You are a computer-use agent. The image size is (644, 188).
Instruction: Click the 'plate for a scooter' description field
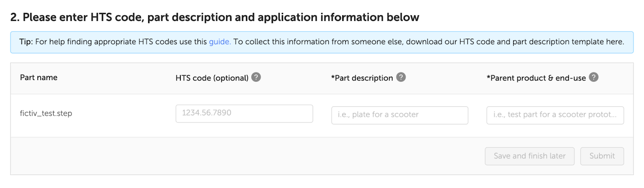[400, 115]
